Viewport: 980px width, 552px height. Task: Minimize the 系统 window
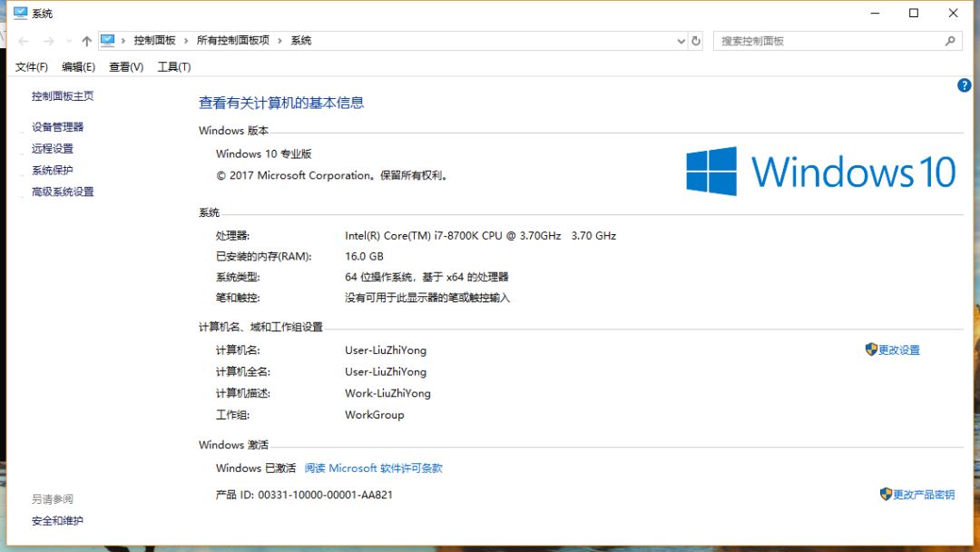pos(875,13)
